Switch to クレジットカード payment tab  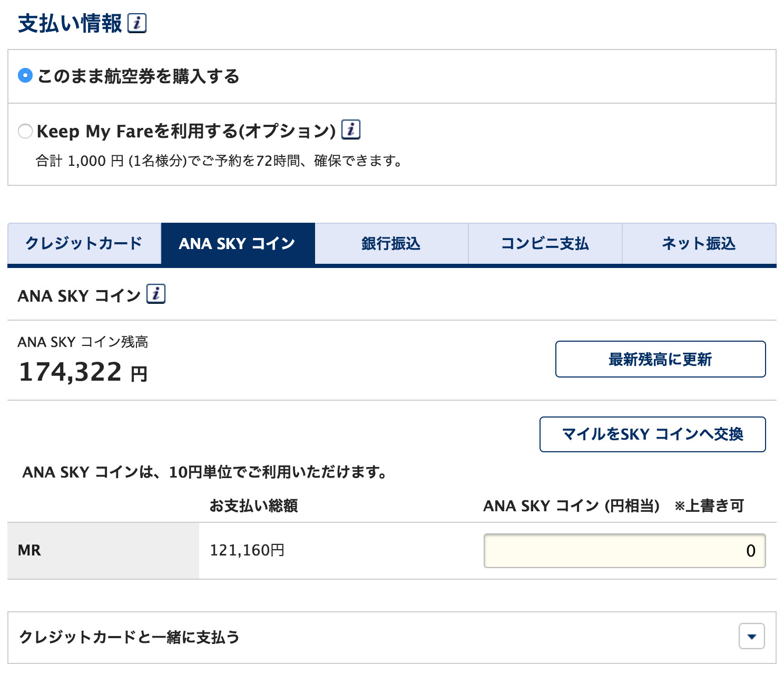(x=84, y=243)
